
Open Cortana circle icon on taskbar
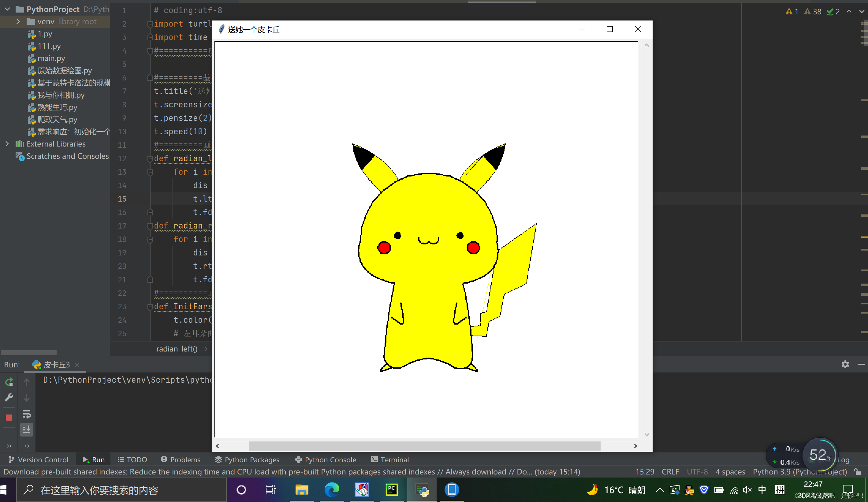(x=241, y=489)
